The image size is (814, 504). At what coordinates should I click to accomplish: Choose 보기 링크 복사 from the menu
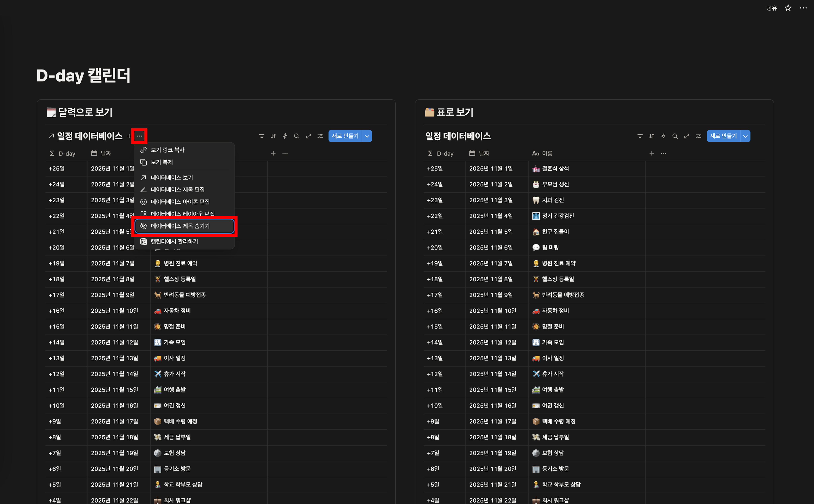[167, 150]
